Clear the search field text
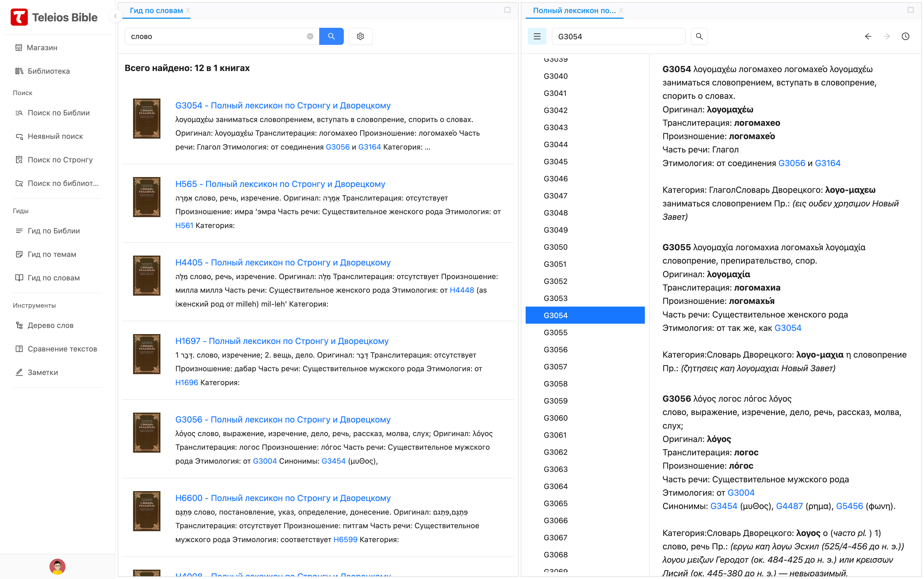Screen dimensions: 924x579 point(310,36)
